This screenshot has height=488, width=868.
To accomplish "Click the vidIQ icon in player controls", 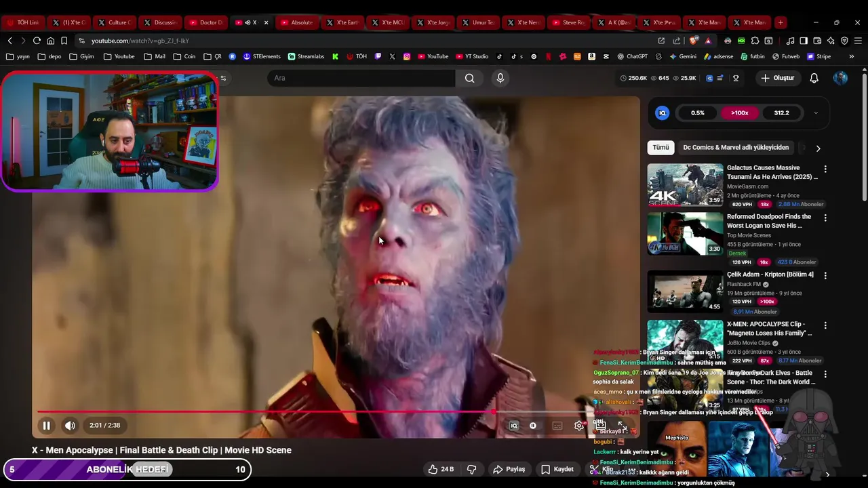I will coord(513,426).
